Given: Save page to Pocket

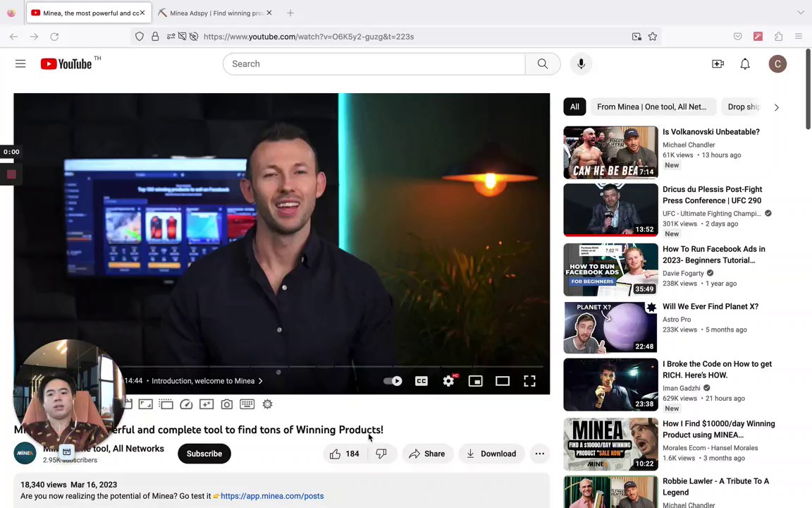Looking at the screenshot, I should (x=737, y=36).
